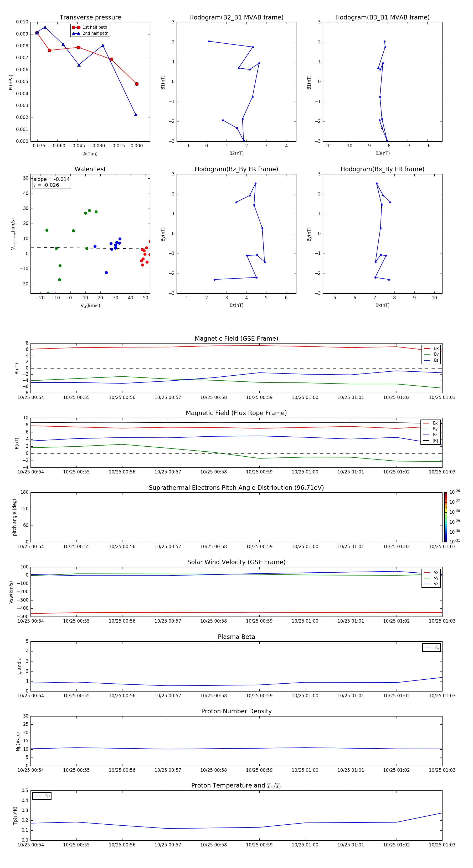
Task: Click the "B3(nT)" x-axis label
Action: [382, 153]
